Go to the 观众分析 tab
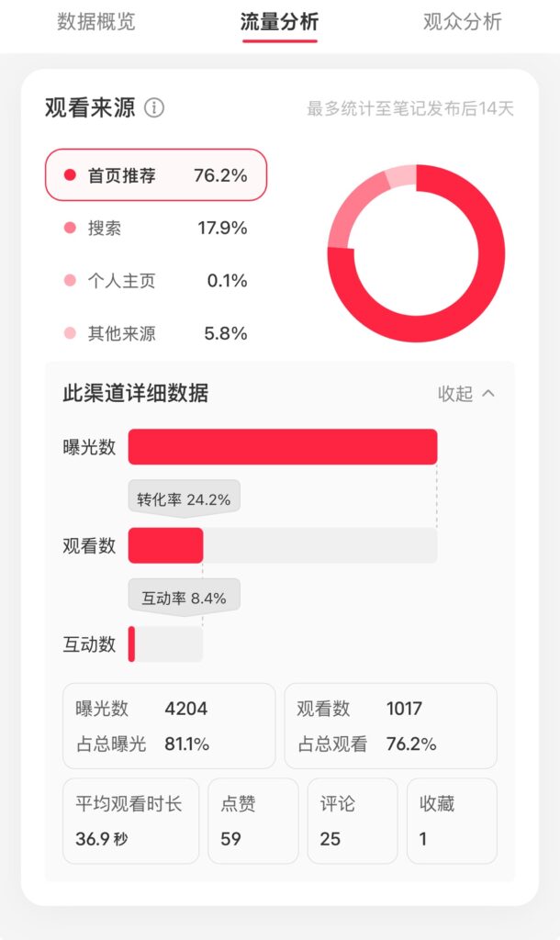This screenshot has width=560, height=940. pos(462,22)
